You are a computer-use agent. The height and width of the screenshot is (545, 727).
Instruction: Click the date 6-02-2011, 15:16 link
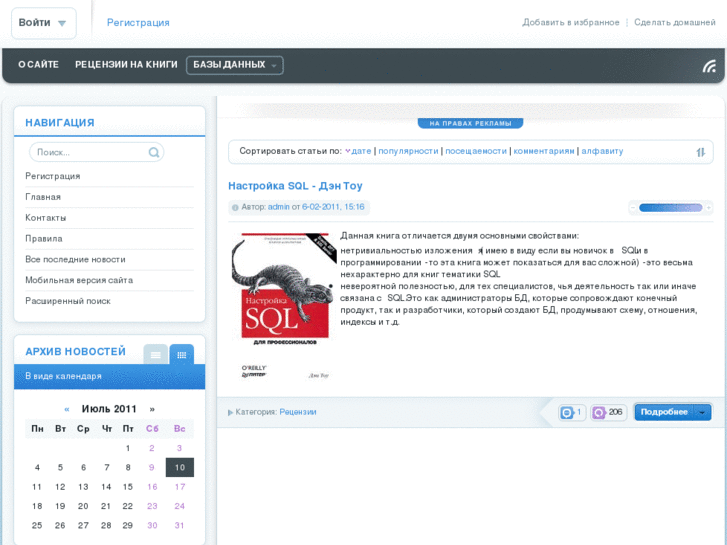(333, 207)
